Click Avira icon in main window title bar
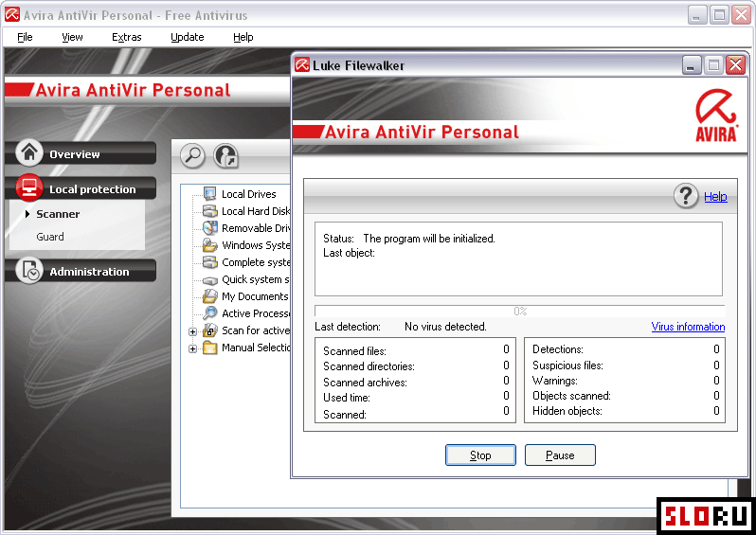 click(12, 14)
